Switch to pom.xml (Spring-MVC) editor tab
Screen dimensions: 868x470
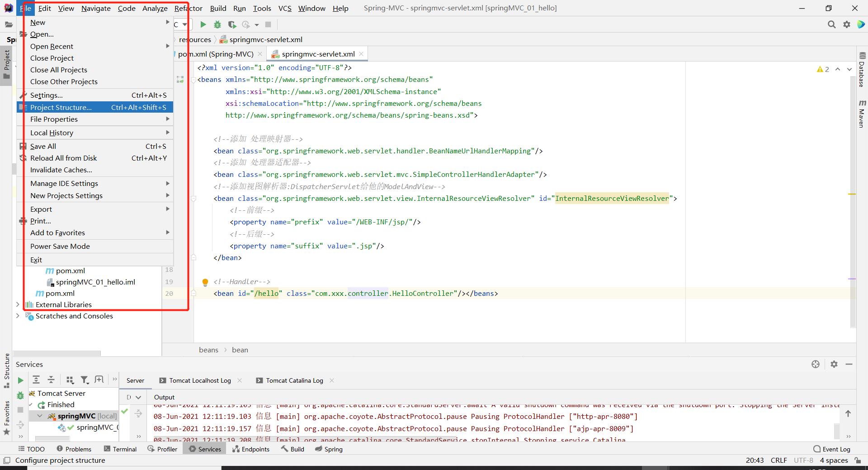[216, 54]
